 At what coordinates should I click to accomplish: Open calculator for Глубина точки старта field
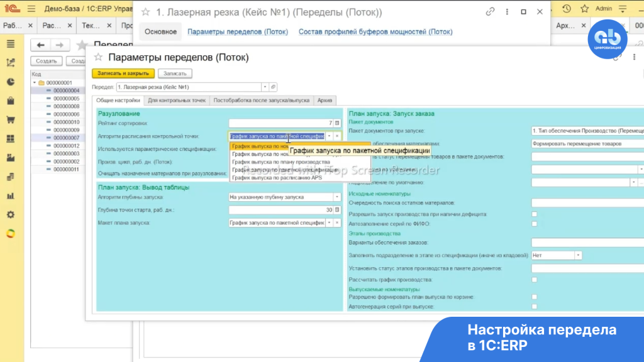(337, 210)
